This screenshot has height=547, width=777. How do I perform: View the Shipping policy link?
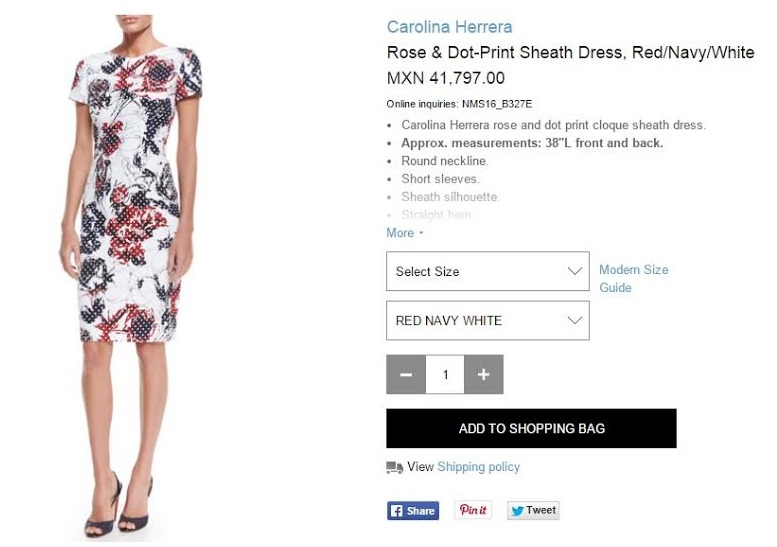tap(479, 467)
